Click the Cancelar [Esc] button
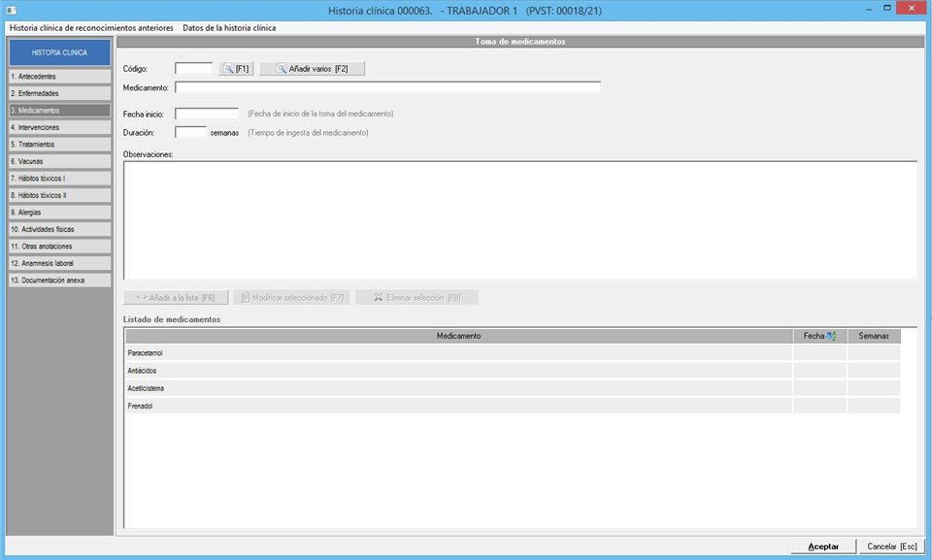Viewport: 932px width, 560px height. pos(891,546)
